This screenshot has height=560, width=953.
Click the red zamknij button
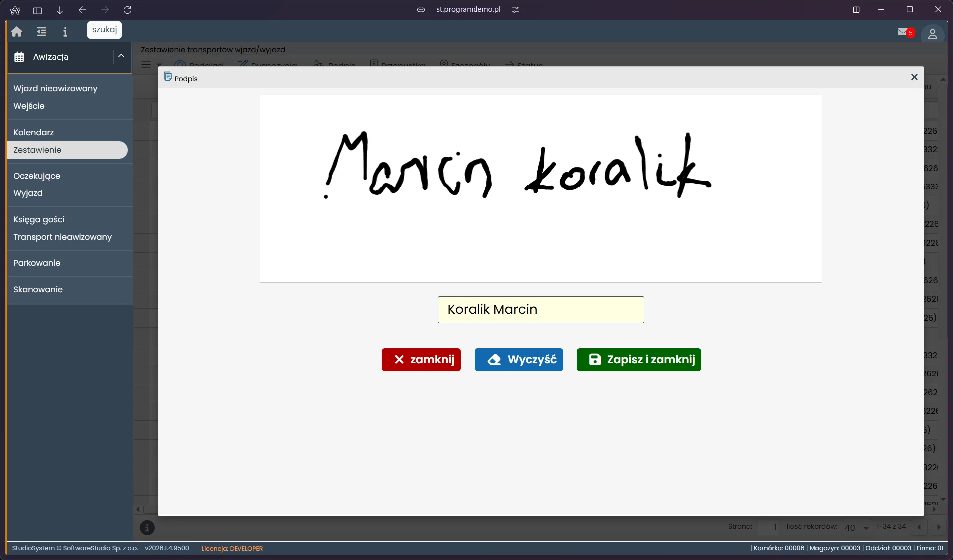(421, 360)
